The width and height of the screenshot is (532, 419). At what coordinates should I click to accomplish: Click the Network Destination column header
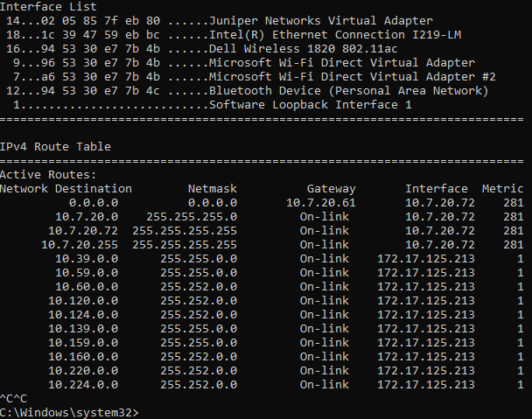[x=66, y=189]
